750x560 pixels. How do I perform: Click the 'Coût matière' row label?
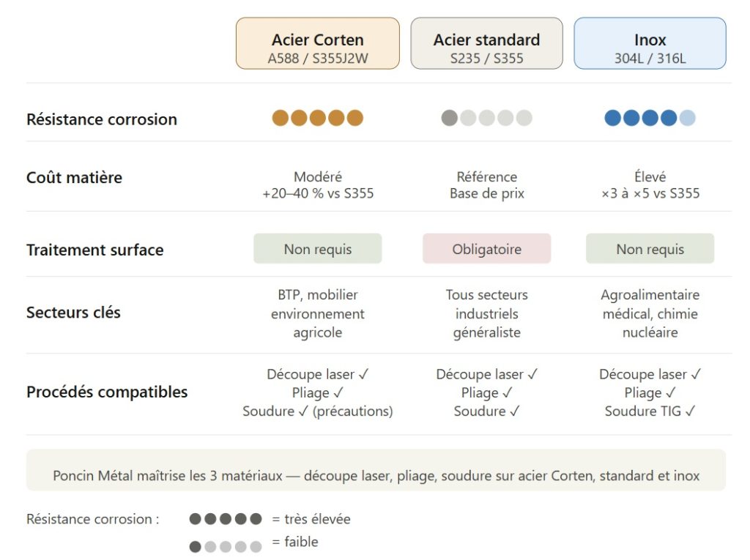(74, 178)
